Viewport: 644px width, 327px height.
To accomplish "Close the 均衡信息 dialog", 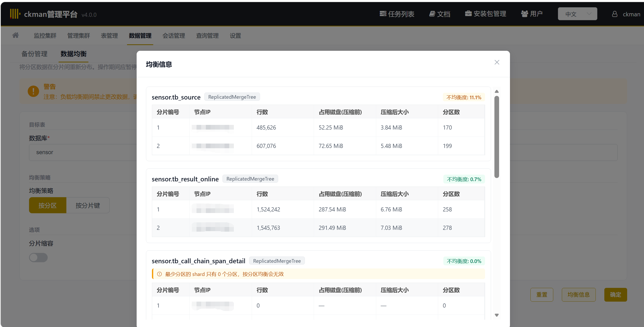I will [497, 62].
